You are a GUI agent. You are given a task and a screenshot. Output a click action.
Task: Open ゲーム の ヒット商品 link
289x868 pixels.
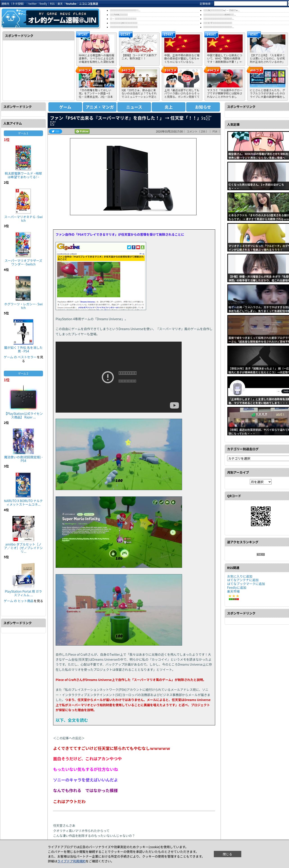point(18,601)
